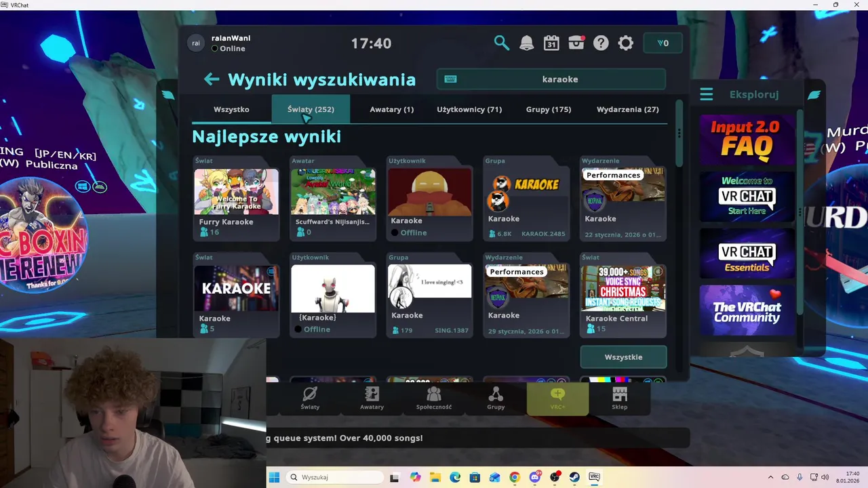Open the settings gear icon
This screenshot has width=868, height=488.
click(x=626, y=43)
